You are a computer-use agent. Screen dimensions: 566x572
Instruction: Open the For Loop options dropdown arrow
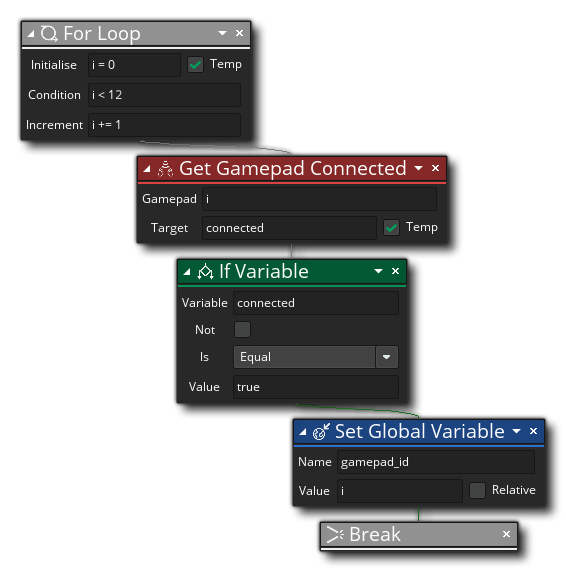(x=222, y=33)
